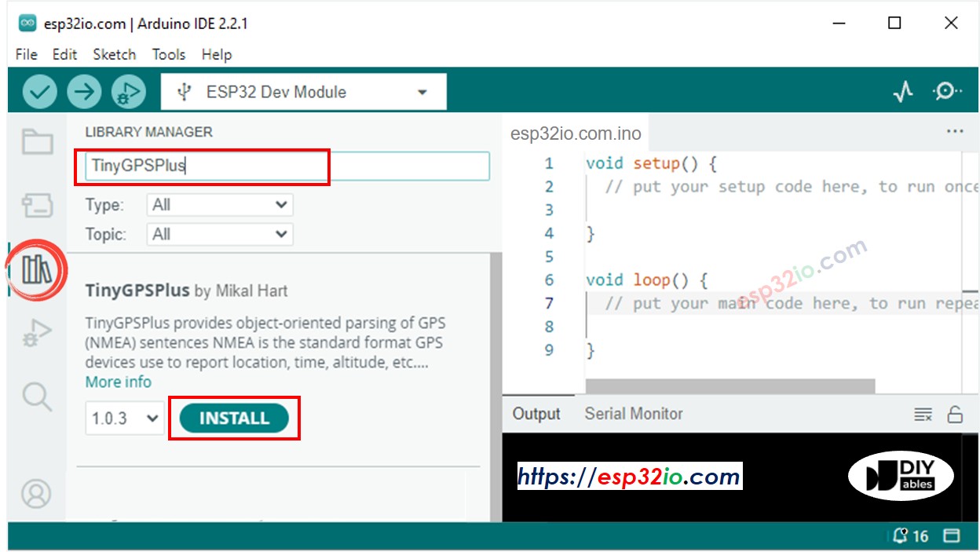Image resolution: width=980 pixels, height=552 pixels.
Task: Toggle the scroll lock in the output panel
Action: click(956, 414)
